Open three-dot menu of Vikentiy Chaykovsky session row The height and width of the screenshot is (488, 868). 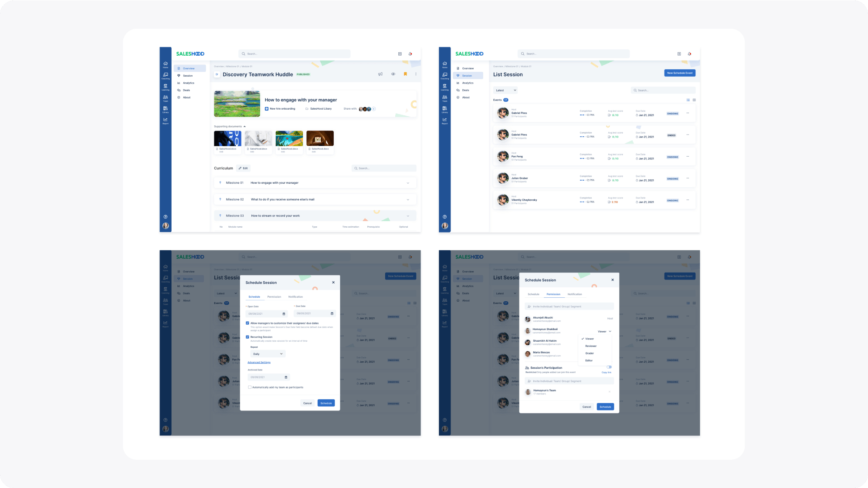point(688,200)
